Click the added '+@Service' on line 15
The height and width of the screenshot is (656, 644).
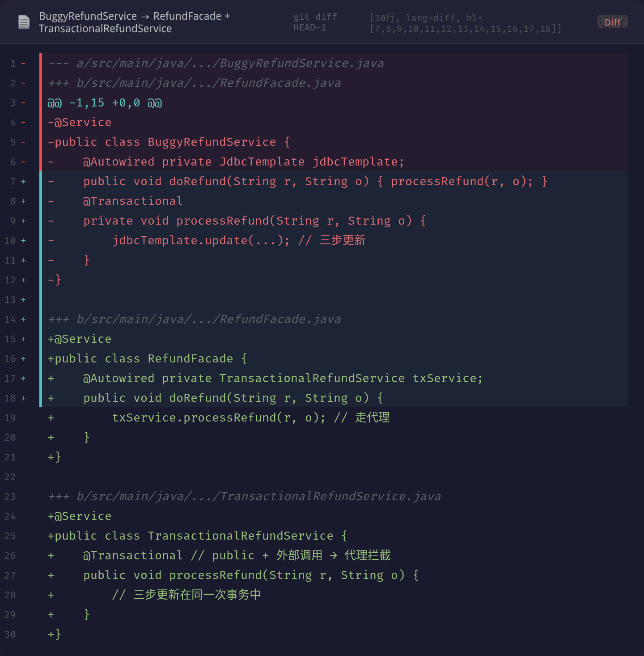pos(80,339)
